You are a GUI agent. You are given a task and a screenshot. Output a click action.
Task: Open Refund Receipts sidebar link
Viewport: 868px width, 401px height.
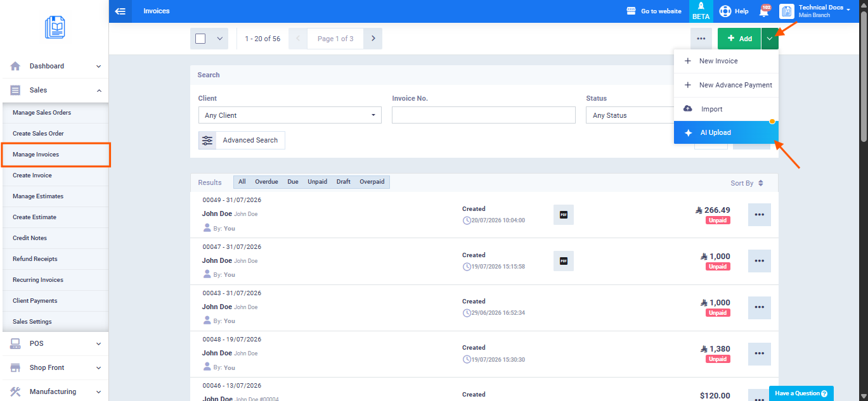pyautogui.click(x=55, y=259)
